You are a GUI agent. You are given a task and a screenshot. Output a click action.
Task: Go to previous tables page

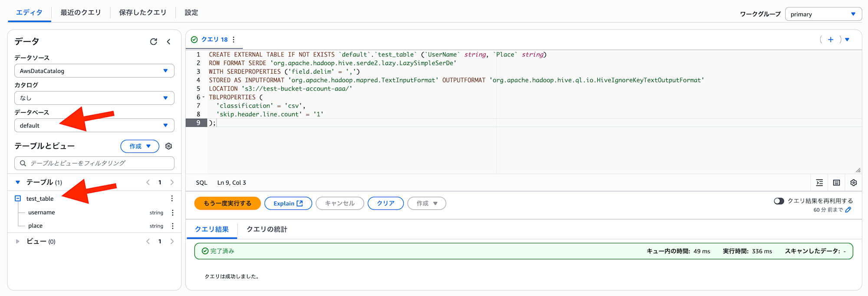(148, 182)
